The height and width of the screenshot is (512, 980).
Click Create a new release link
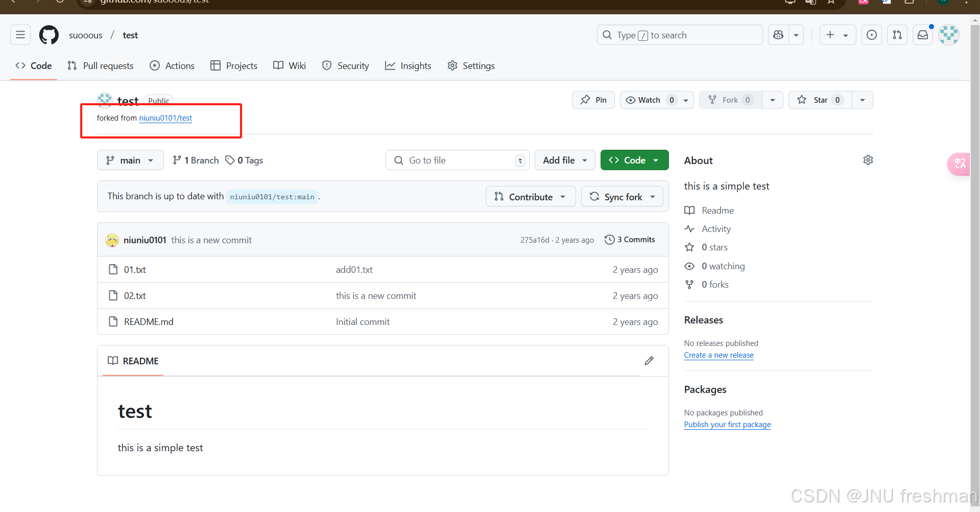point(719,355)
